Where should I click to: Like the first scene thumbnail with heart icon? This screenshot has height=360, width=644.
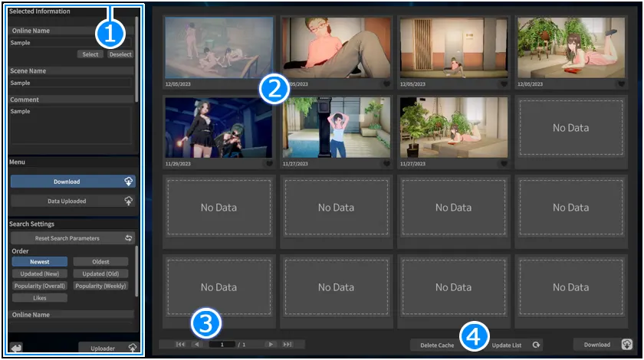click(268, 84)
